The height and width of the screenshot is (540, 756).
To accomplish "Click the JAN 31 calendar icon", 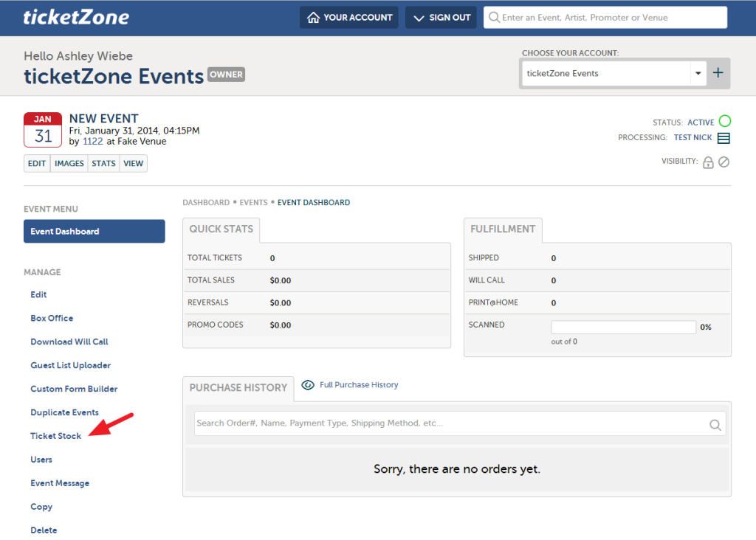I will [x=43, y=130].
